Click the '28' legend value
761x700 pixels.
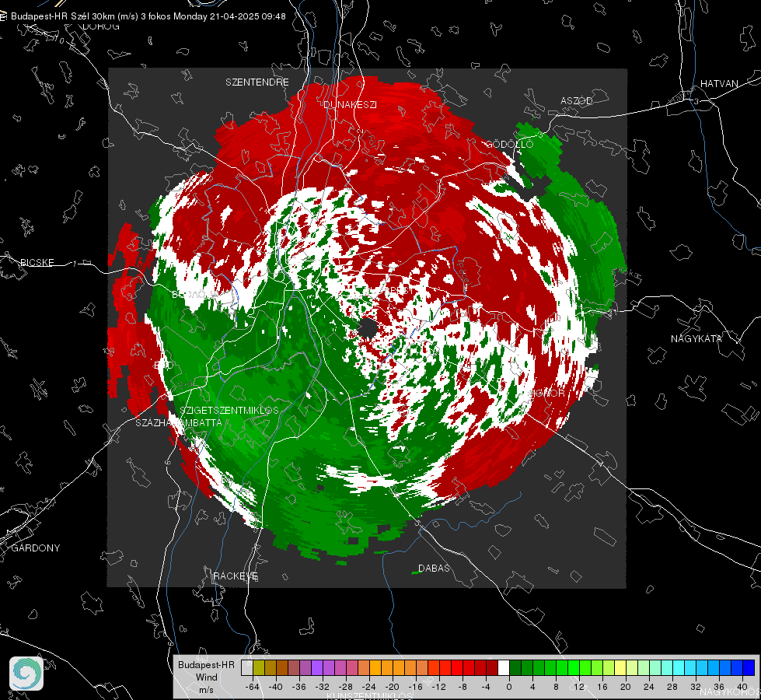pyautogui.click(x=672, y=687)
